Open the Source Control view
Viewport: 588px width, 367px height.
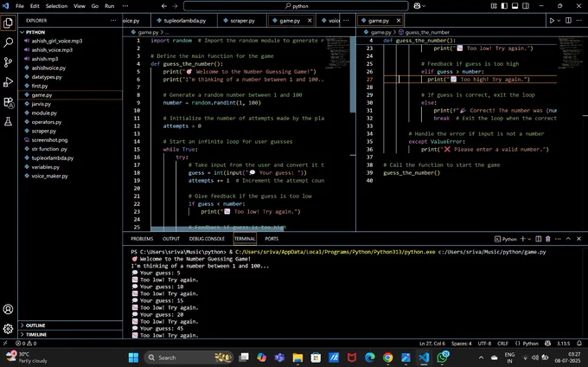tap(8, 62)
